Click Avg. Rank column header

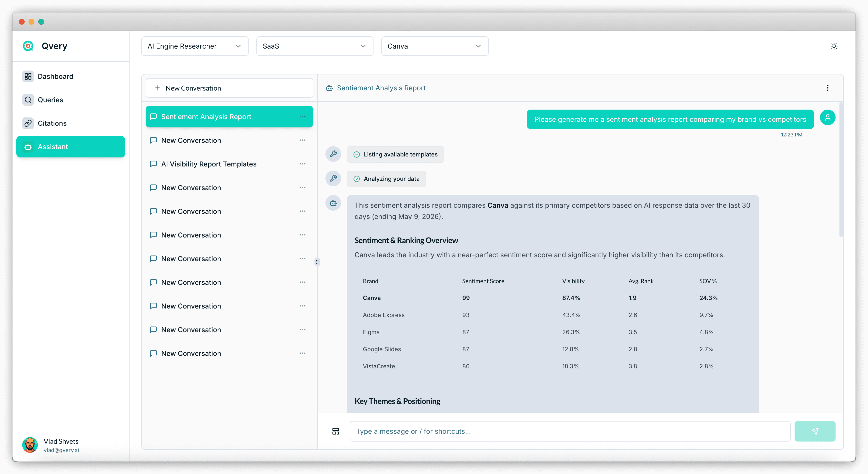coord(641,281)
